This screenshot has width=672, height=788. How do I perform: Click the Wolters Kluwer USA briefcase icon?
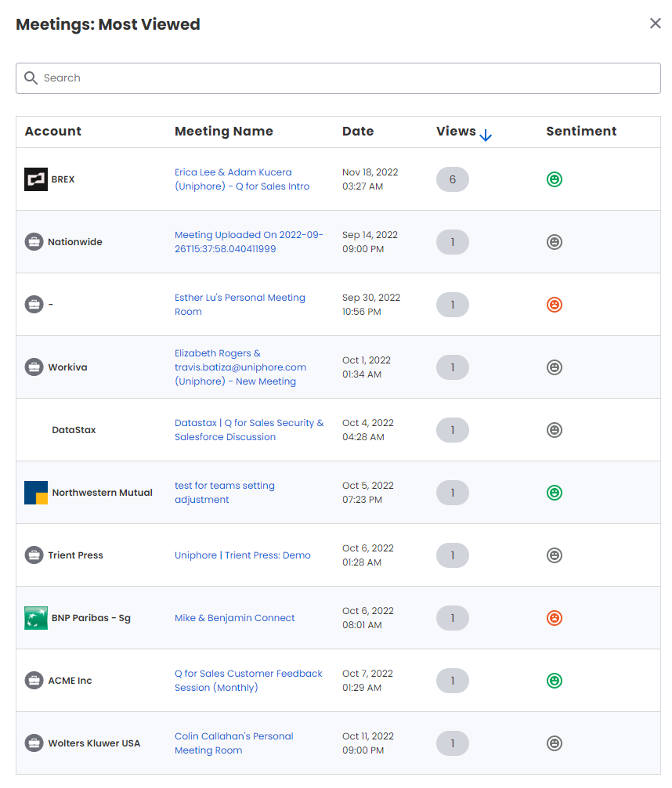34,743
